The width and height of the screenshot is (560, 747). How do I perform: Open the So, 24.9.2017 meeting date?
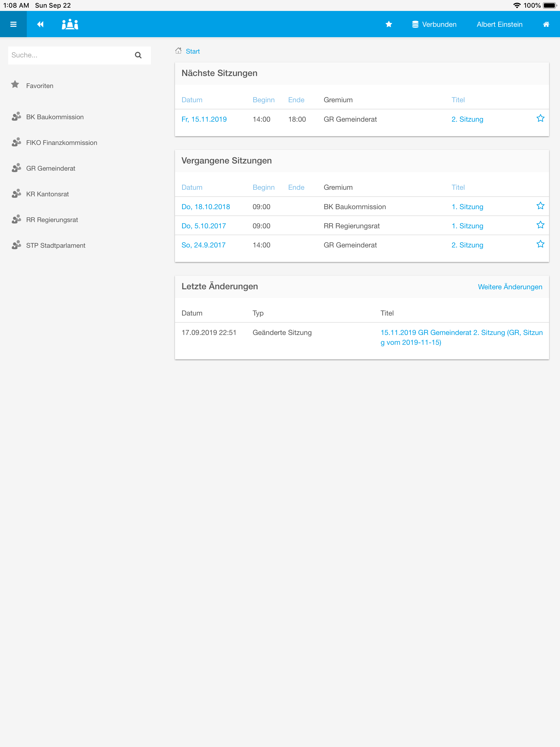203,245
